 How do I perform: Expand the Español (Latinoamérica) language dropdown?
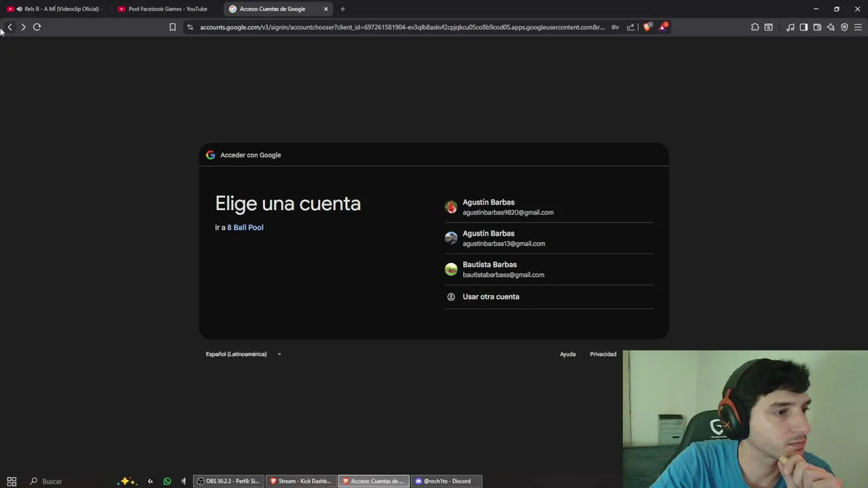coord(243,354)
